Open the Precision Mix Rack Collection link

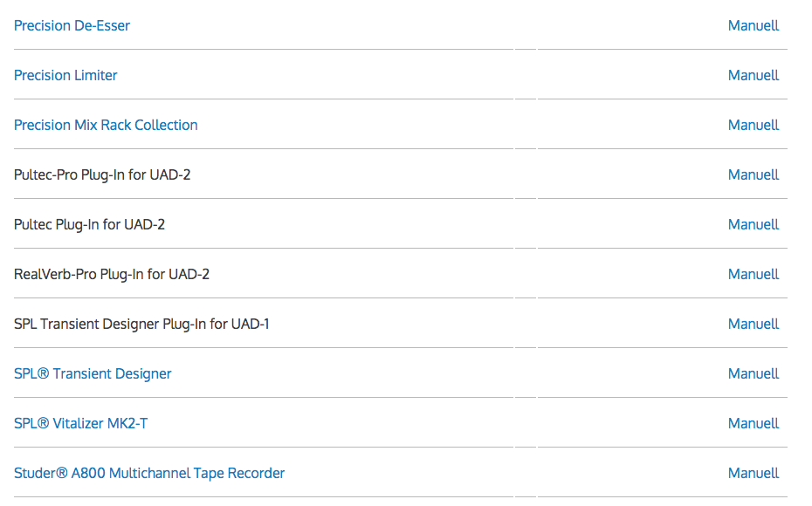click(x=106, y=126)
